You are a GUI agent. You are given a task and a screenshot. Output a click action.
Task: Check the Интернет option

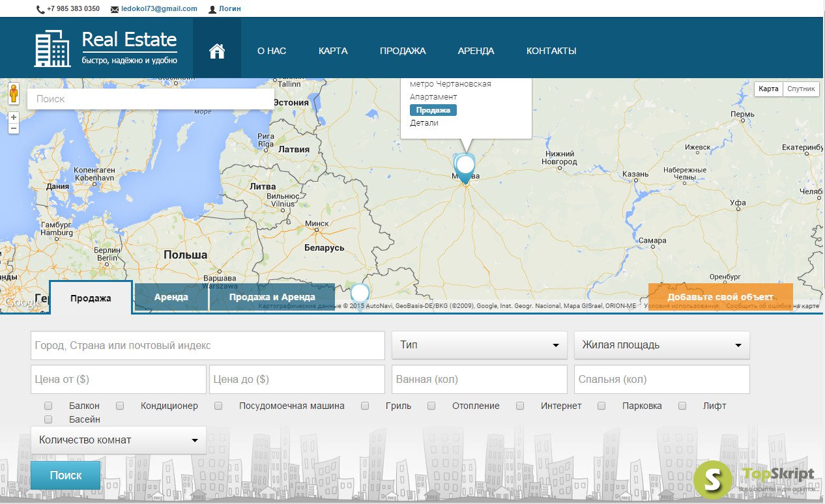520,406
